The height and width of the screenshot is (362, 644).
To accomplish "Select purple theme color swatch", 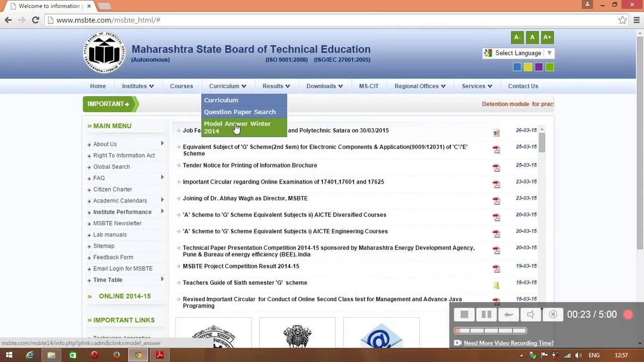I will click(539, 67).
